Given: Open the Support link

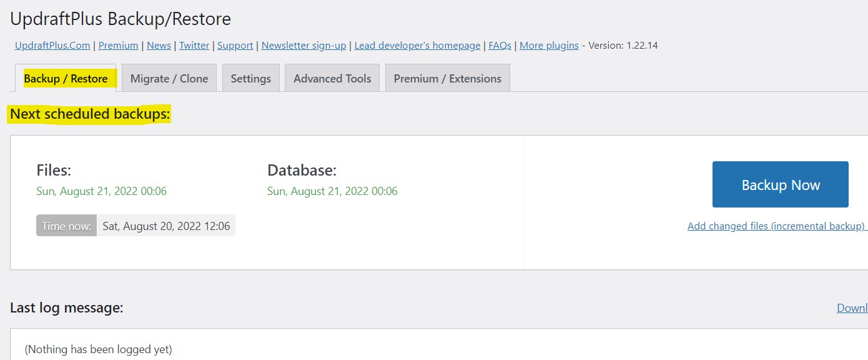Looking at the screenshot, I should (x=235, y=45).
